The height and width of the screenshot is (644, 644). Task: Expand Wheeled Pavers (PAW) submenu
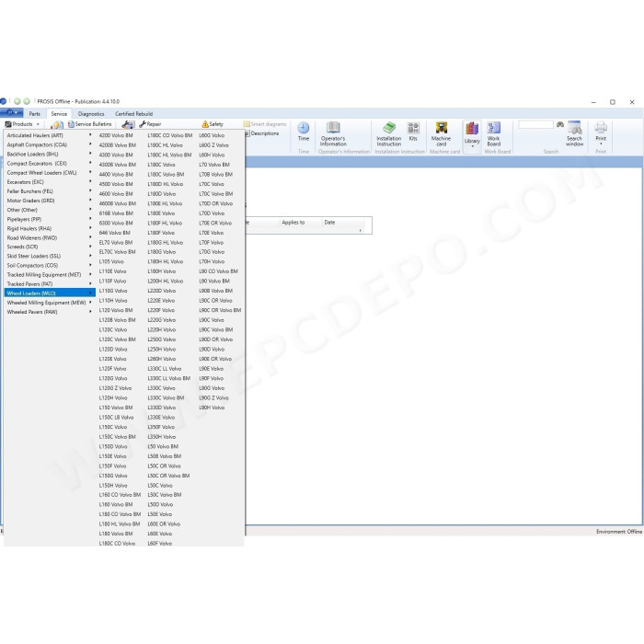tap(50, 312)
